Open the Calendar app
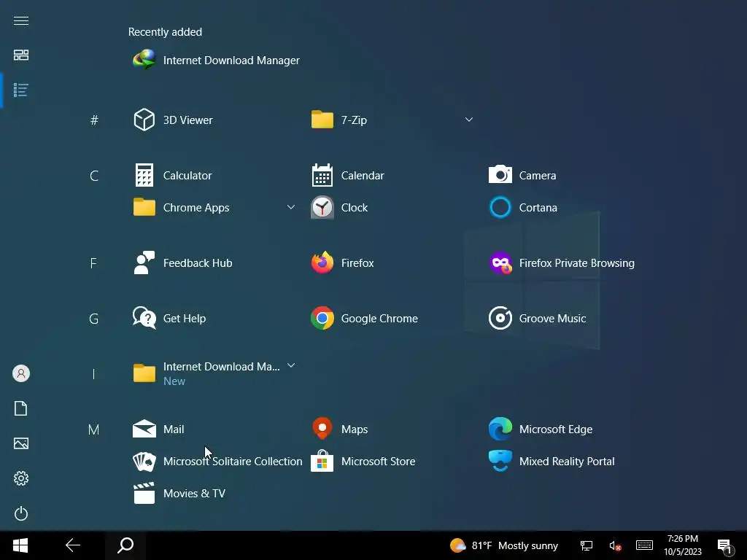The image size is (747, 560). pyautogui.click(x=348, y=176)
